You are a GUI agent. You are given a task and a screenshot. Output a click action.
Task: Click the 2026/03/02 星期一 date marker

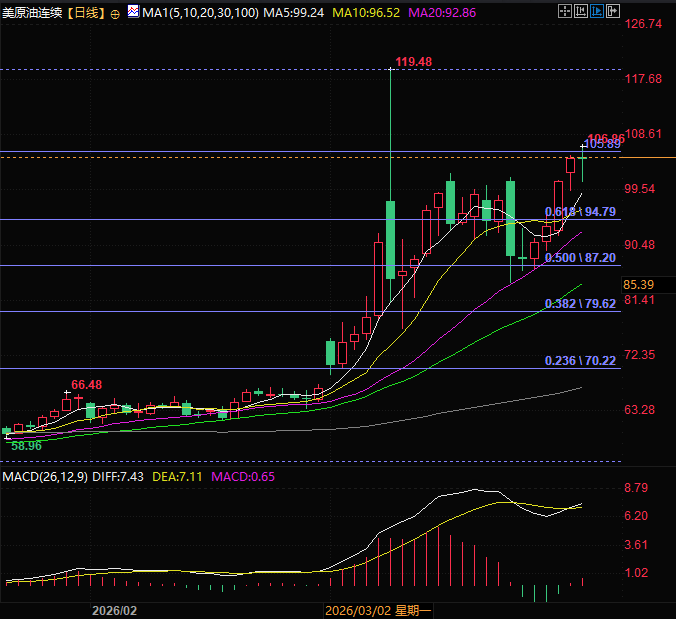click(378, 611)
